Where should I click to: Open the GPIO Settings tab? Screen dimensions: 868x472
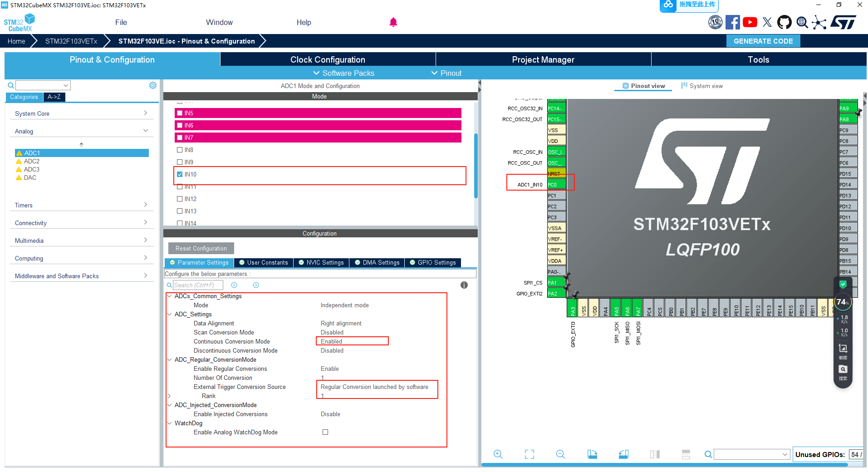tap(432, 262)
